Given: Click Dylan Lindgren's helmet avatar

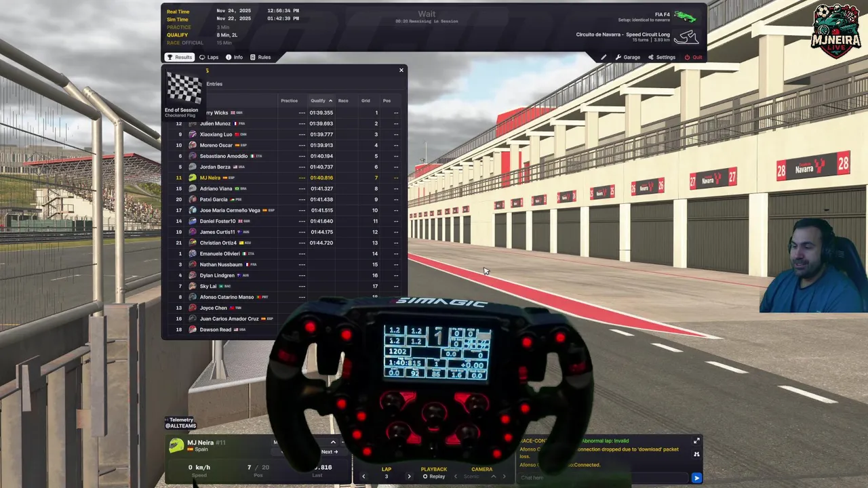Looking at the screenshot, I should point(193,275).
